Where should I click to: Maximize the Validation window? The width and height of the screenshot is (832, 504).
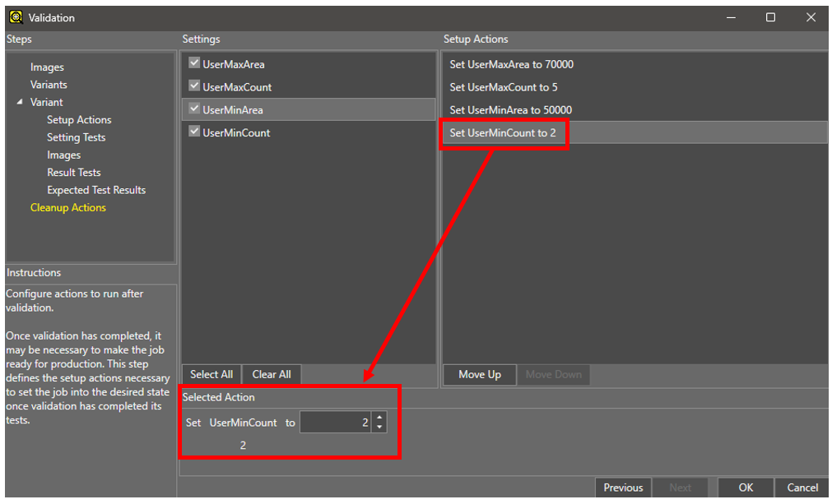(770, 17)
